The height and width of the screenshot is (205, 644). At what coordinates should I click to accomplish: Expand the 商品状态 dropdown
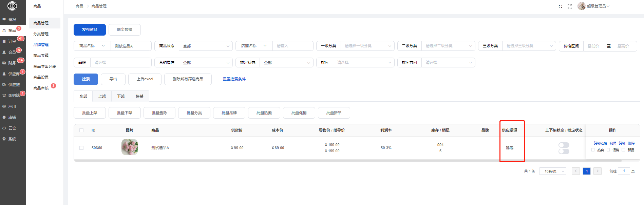pos(205,46)
